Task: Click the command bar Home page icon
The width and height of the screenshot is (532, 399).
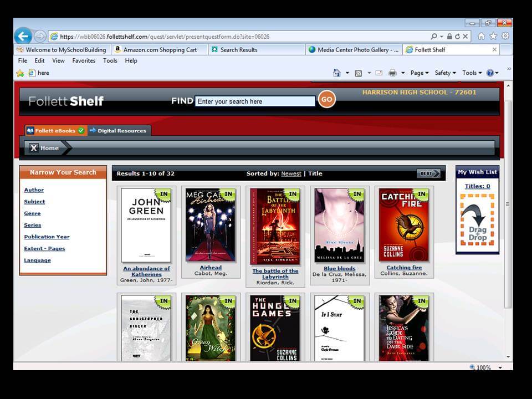Action: point(336,73)
